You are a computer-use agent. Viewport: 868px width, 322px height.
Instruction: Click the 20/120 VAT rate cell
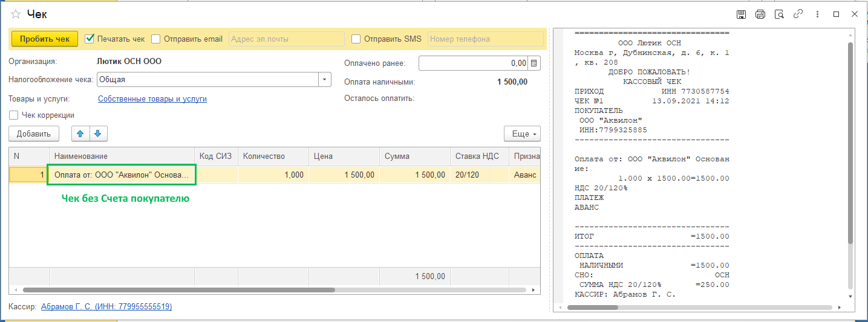click(x=479, y=175)
